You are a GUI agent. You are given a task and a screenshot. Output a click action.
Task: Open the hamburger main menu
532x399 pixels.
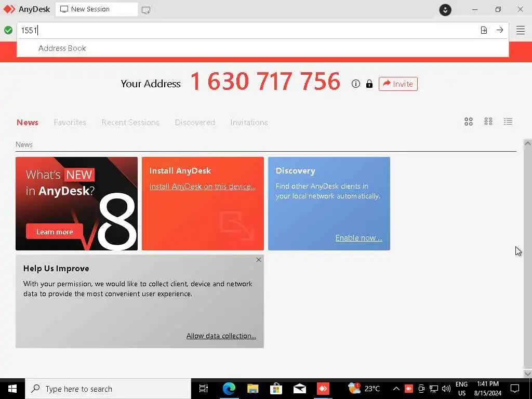(521, 30)
